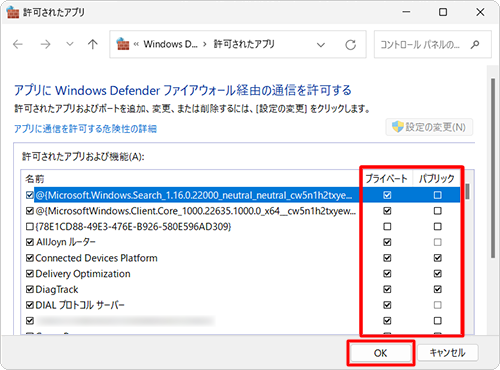The height and width of the screenshot is (370, 500).
Task: Click the title bar firewall app icon
Action: pyautogui.click(x=13, y=12)
